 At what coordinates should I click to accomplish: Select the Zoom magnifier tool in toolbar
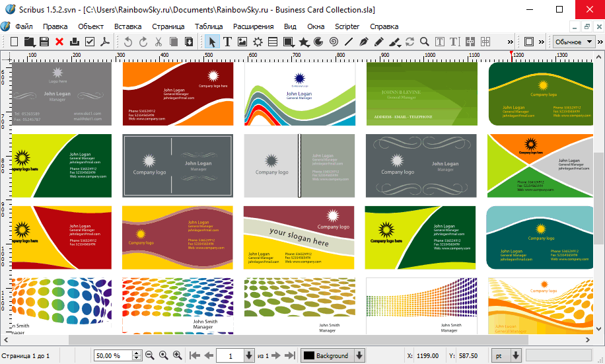coord(425,42)
